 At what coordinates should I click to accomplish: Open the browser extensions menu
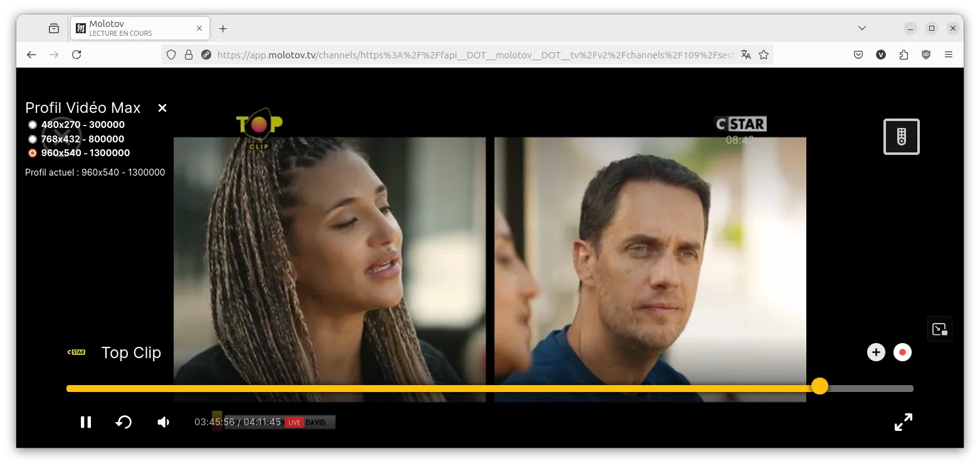pos(904,55)
